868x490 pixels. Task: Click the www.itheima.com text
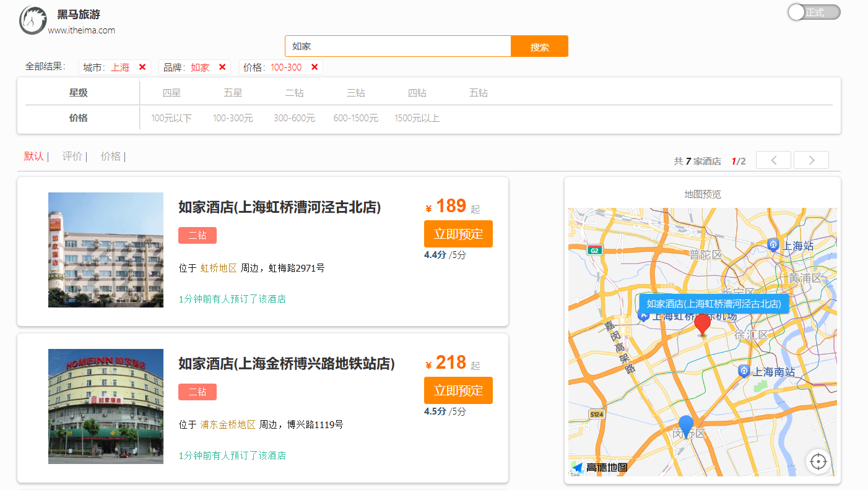(x=82, y=30)
